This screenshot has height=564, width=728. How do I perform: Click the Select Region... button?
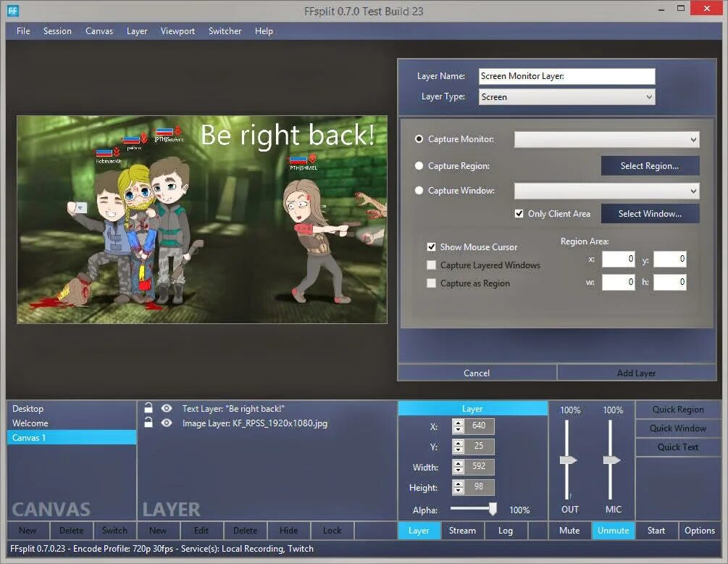[x=650, y=166]
